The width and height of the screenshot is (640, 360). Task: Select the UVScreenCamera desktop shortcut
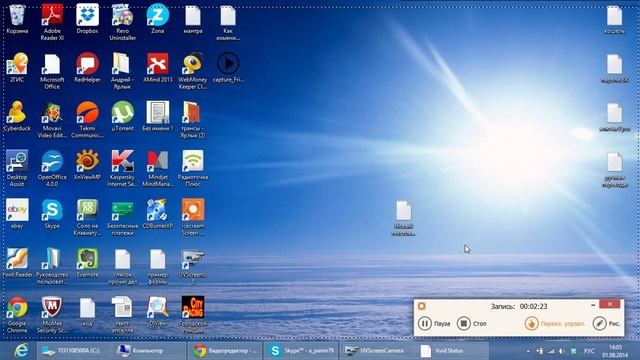tap(193, 266)
